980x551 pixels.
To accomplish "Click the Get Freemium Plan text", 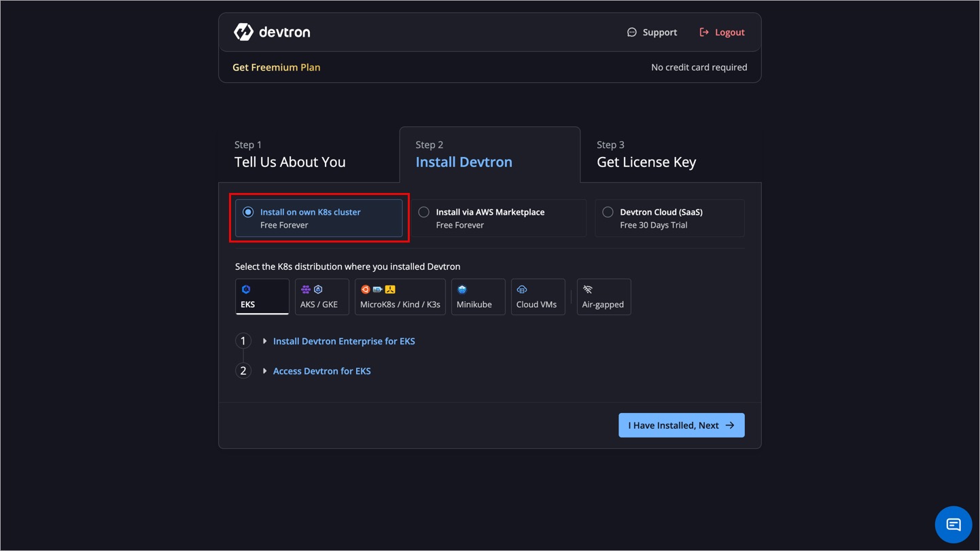I will [276, 67].
